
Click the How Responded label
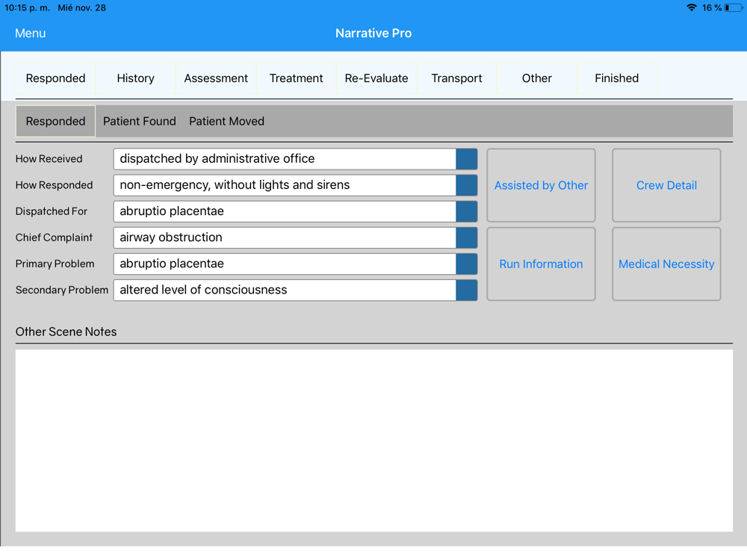coord(54,185)
